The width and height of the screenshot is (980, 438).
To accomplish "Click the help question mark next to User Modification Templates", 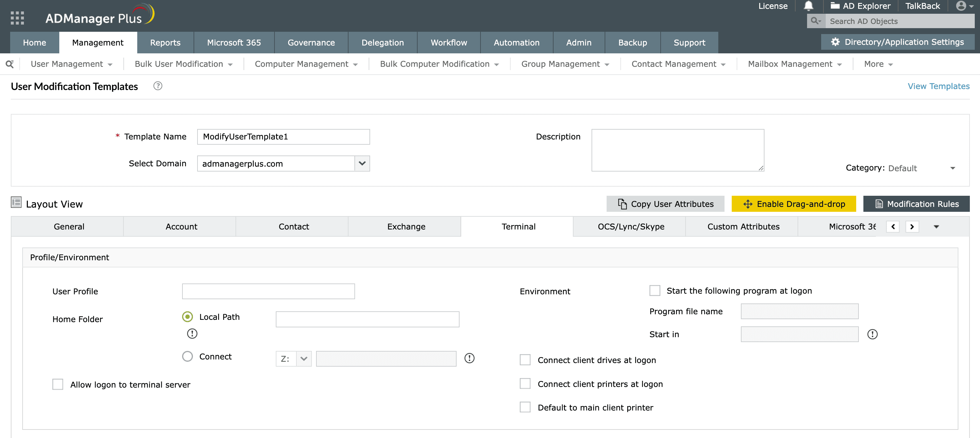I will click(158, 86).
